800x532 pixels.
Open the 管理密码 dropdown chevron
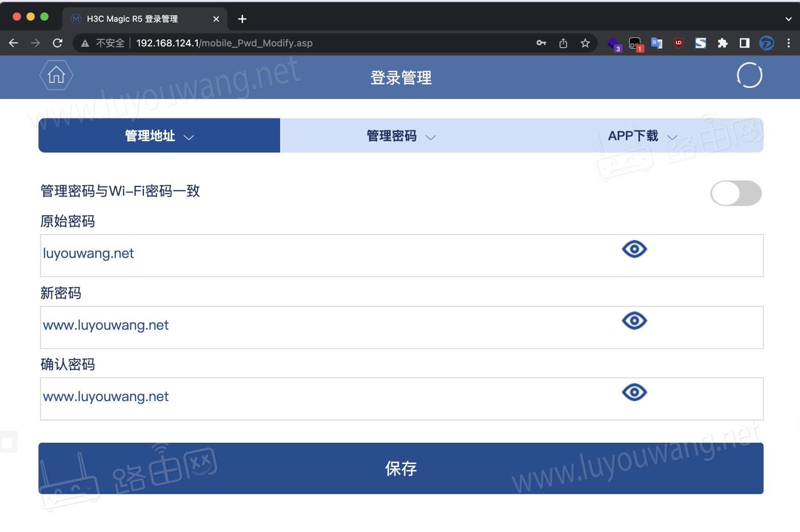pyautogui.click(x=431, y=137)
